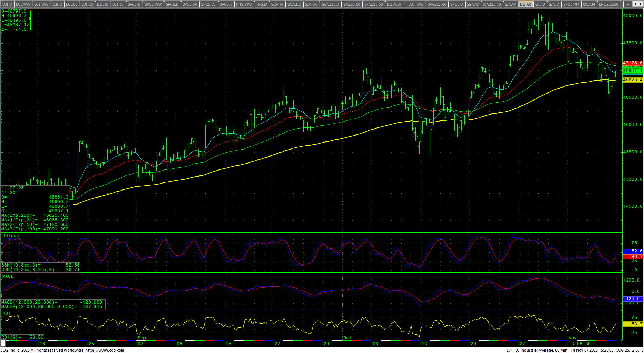The width and height of the screenshot is (644, 353).
Task: Click the MACD study label
Action: pyautogui.click(x=8, y=276)
